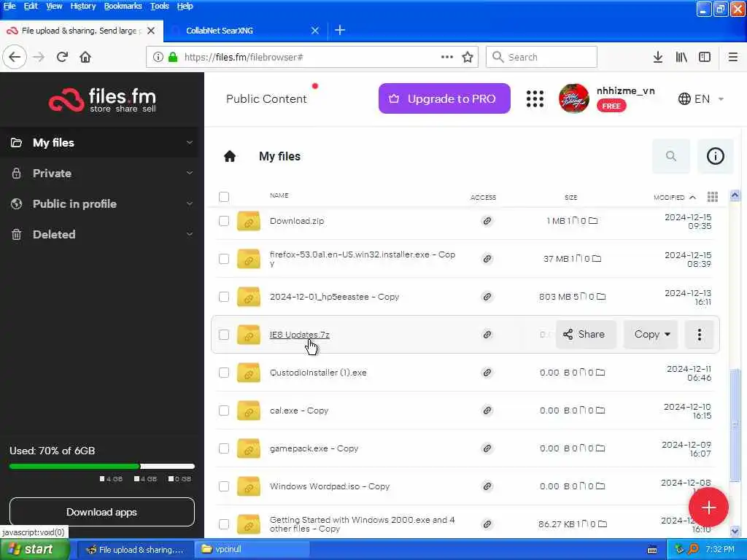Open the Edit menu

coord(31,6)
